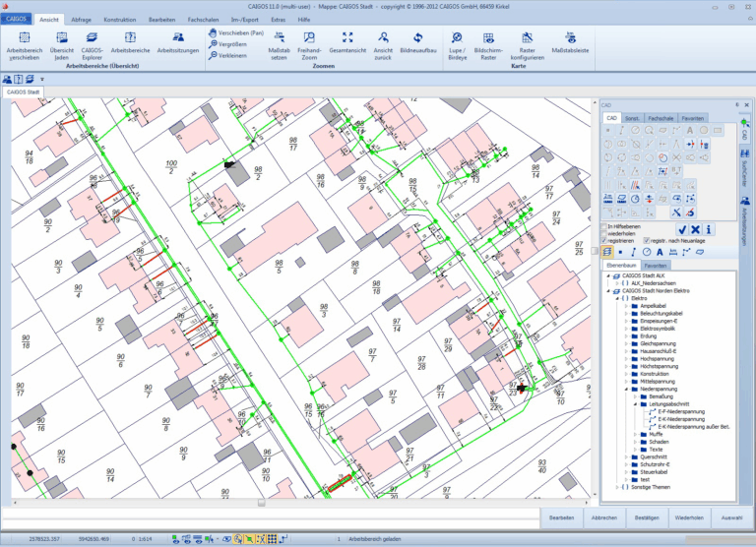
Task: Expand the Sonstige Themen tree node
Action: pos(618,487)
